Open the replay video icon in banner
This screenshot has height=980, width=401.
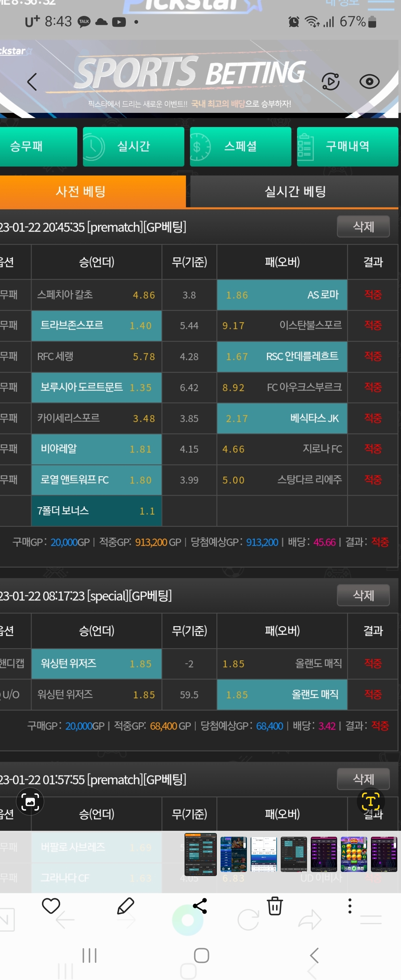[330, 81]
